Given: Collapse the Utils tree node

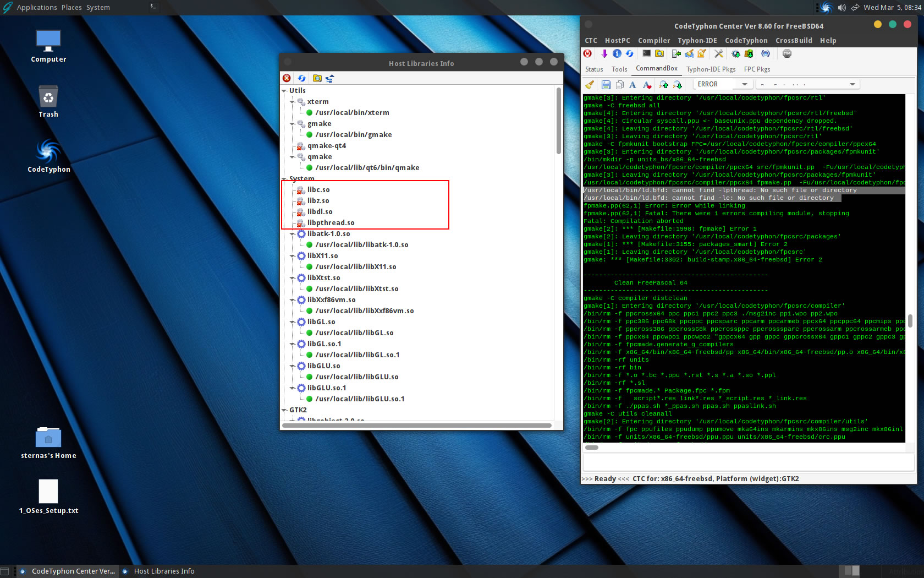Looking at the screenshot, I should [x=284, y=91].
